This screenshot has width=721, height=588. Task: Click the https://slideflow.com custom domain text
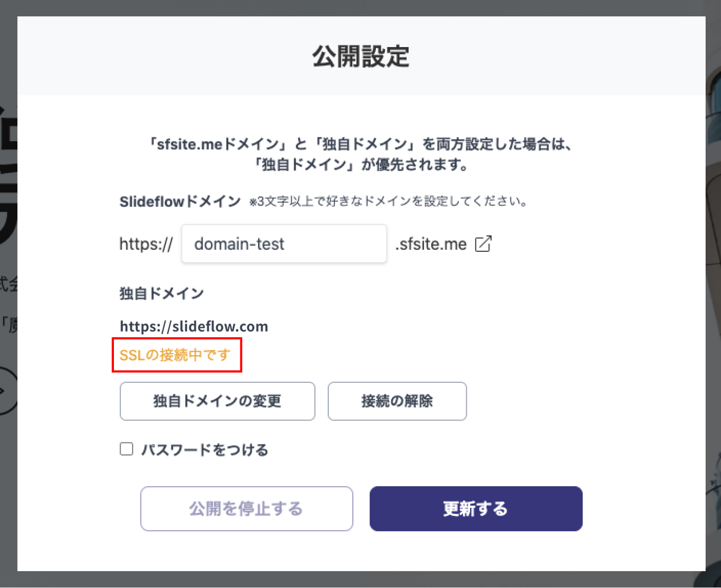[194, 327]
